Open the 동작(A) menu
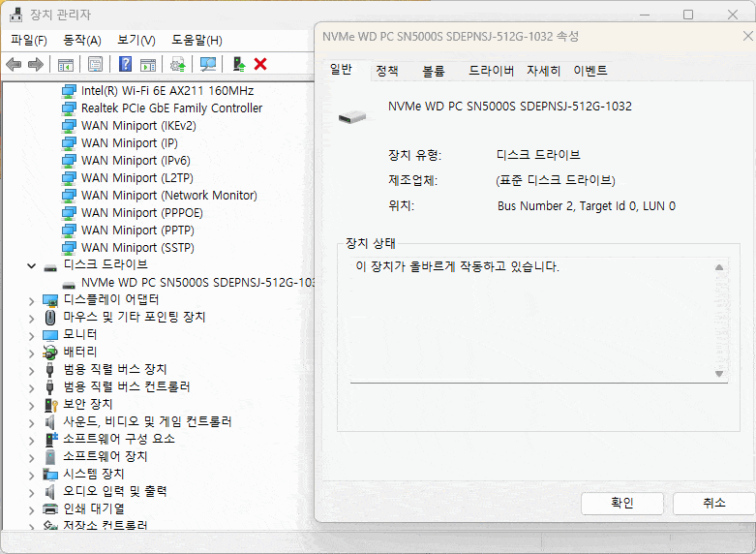Viewport: 756px width, 554px height. pos(81,40)
